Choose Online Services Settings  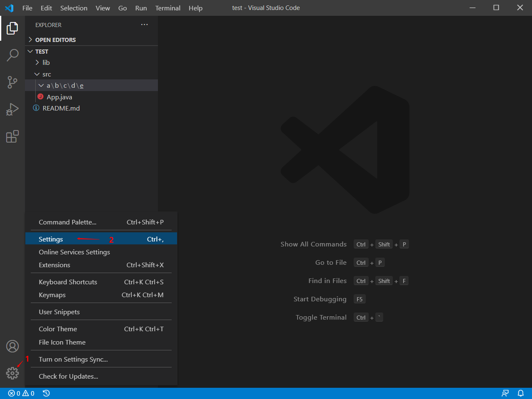click(101, 252)
